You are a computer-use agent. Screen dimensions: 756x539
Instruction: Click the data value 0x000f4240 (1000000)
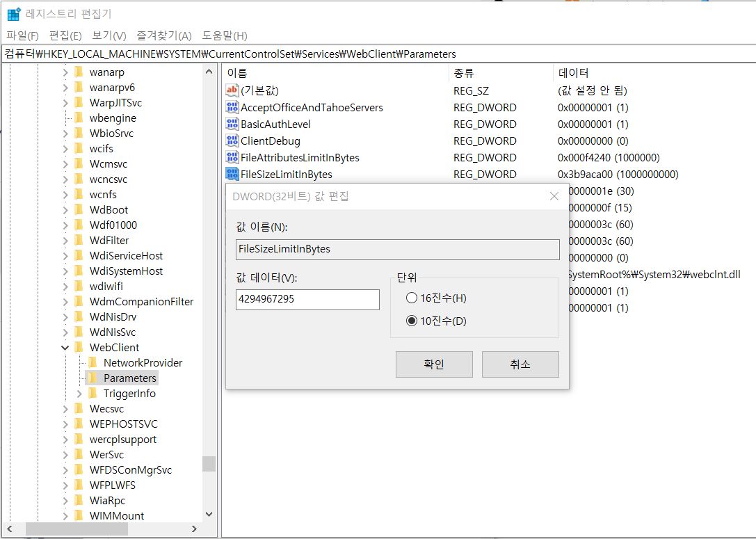coord(609,158)
